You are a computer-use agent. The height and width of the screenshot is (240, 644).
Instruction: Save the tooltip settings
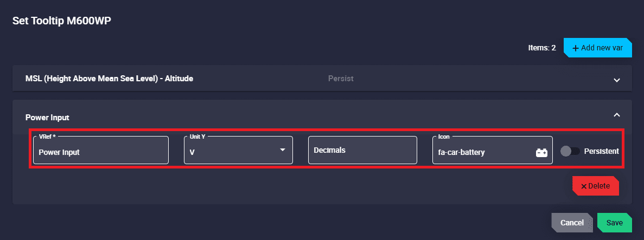(x=614, y=223)
